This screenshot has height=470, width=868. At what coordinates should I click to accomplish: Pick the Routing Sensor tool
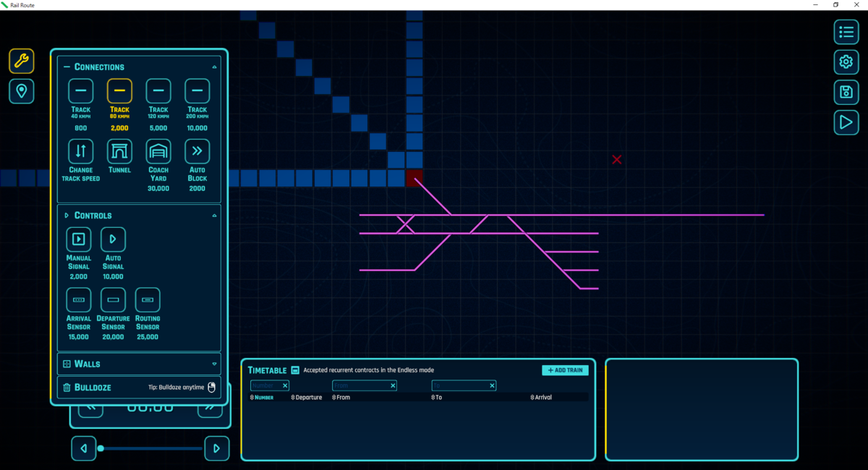coord(148,299)
